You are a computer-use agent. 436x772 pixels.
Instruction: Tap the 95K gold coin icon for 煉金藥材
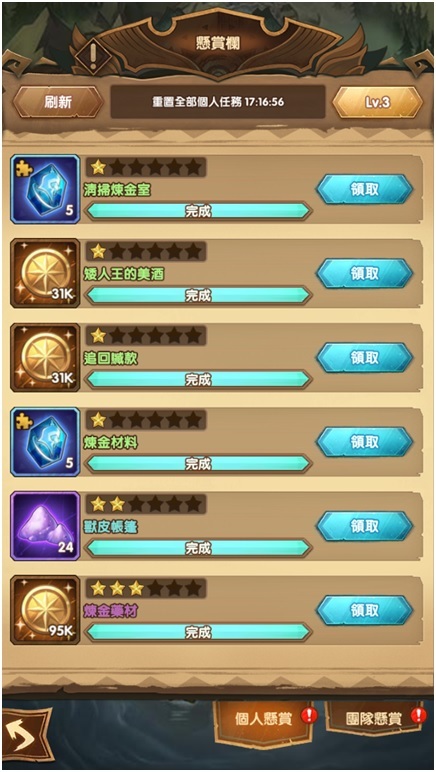point(45,610)
